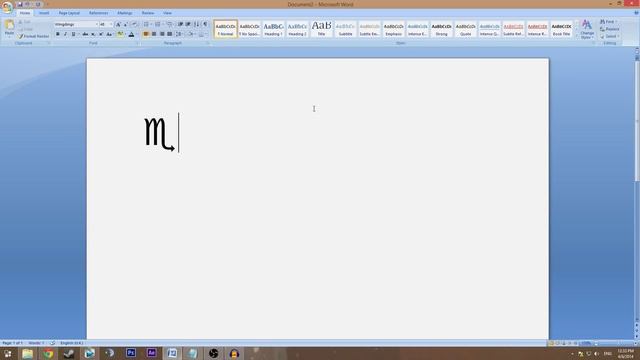Click in document after the Scorpio symbol
The image size is (640, 360).
coord(179,133)
